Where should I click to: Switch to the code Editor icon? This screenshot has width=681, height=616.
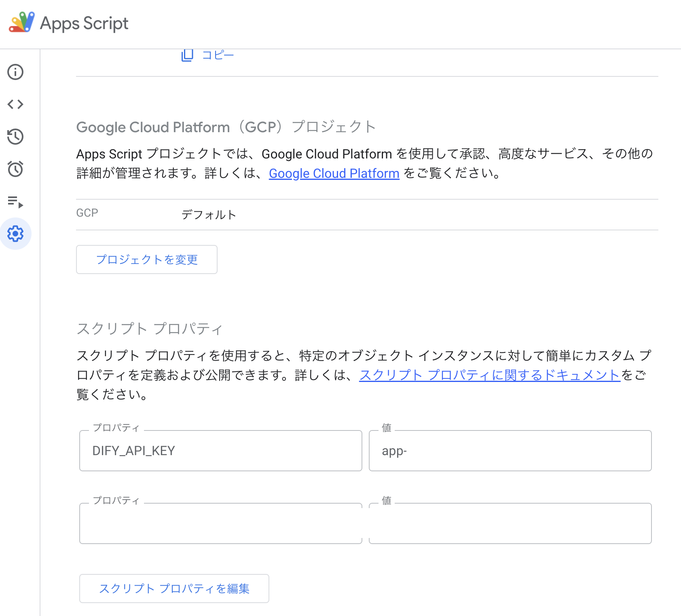pos(15,104)
